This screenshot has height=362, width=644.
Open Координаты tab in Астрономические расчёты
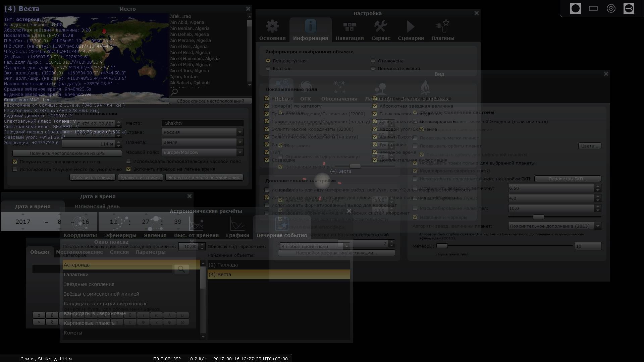pos(80,227)
